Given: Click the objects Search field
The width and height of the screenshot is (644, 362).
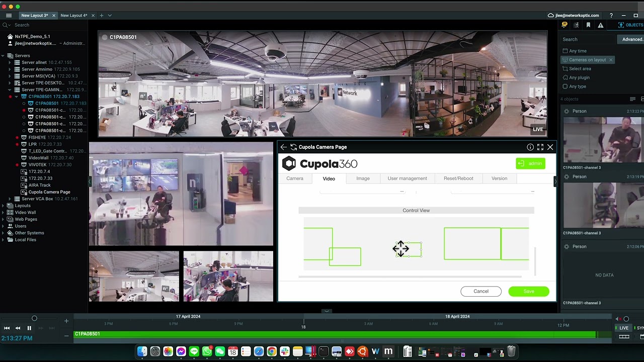Looking at the screenshot, I should click(x=588, y=39).
